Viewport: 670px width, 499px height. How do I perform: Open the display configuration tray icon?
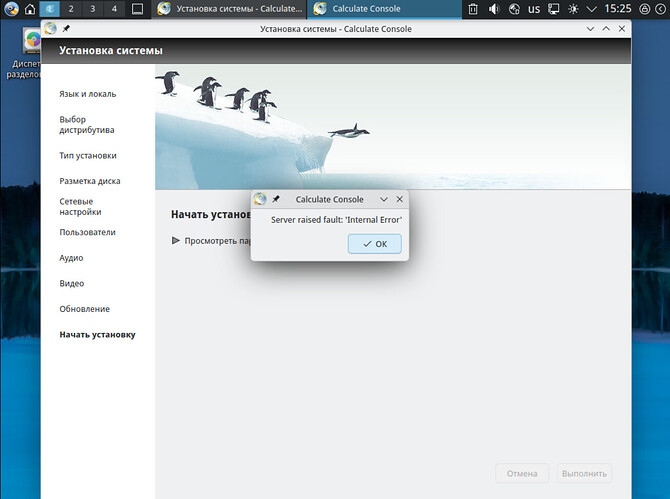click(x=553, y=9)
